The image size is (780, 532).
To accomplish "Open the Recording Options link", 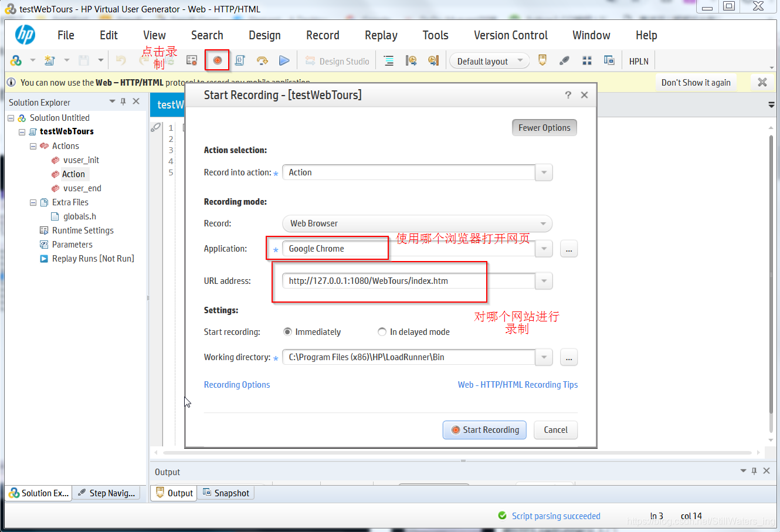I will pyautogui.click(x=237, y=385).
